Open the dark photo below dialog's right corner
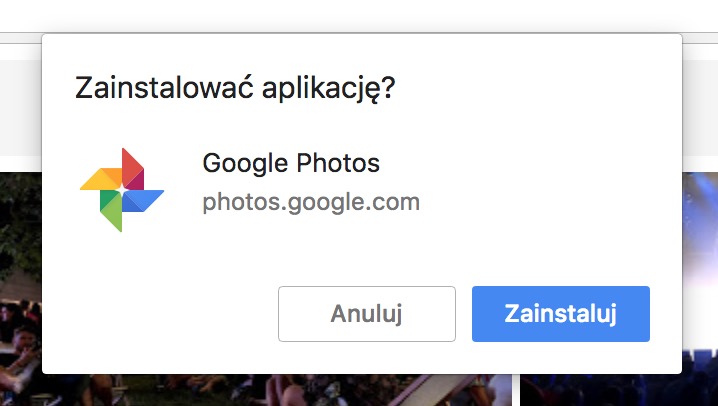718x406 pixels. coord(619,390)
